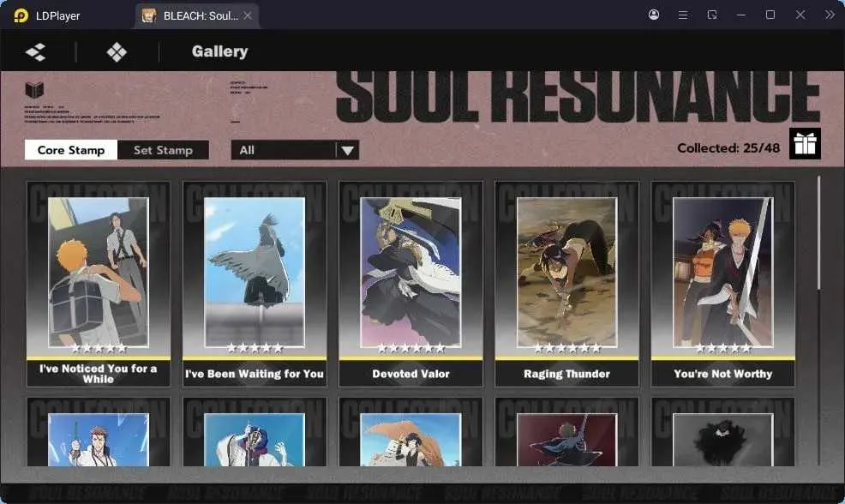Claim collection rewards via the gift icon
The image size is (845, 504).
805,144
